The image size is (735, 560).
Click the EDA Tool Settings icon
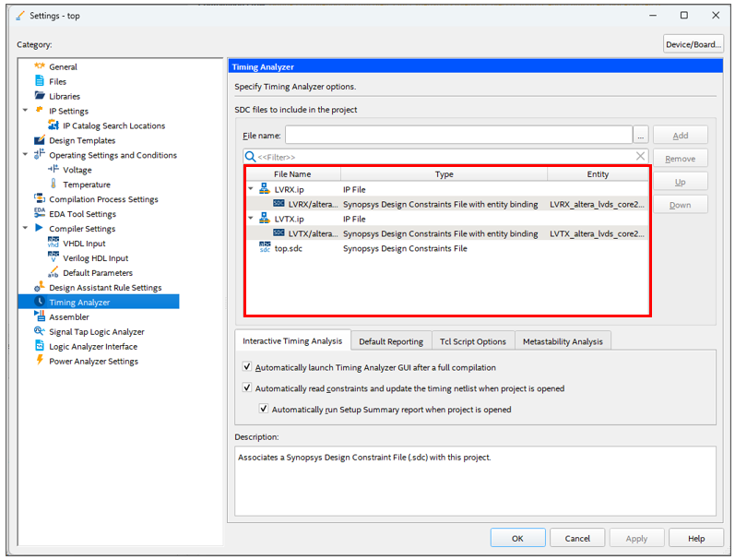tap(40, 214)
